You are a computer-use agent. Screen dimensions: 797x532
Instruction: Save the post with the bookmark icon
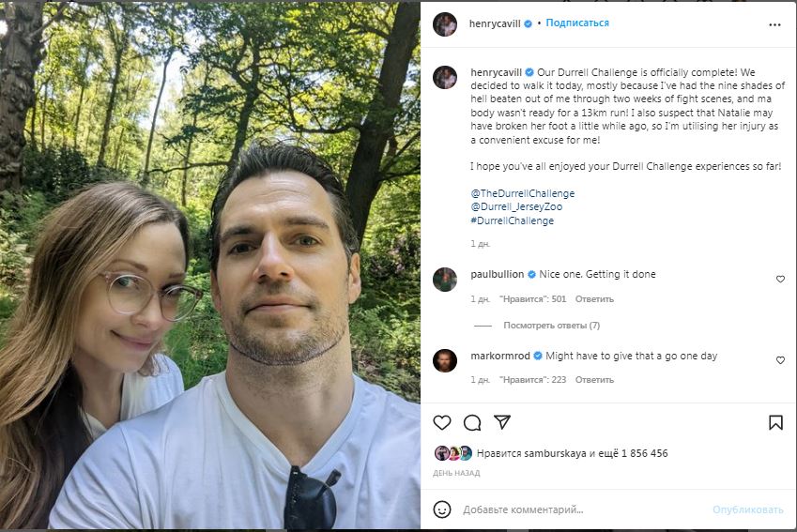775,423
